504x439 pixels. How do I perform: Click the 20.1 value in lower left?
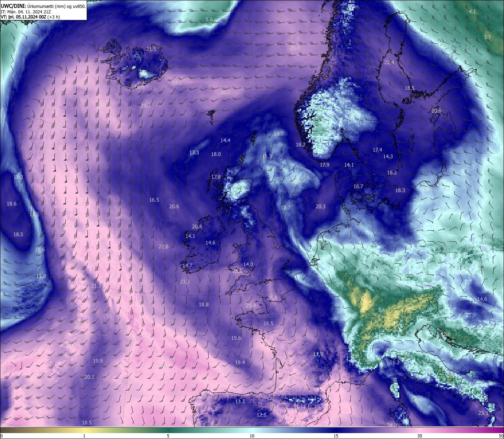point(89,377)
